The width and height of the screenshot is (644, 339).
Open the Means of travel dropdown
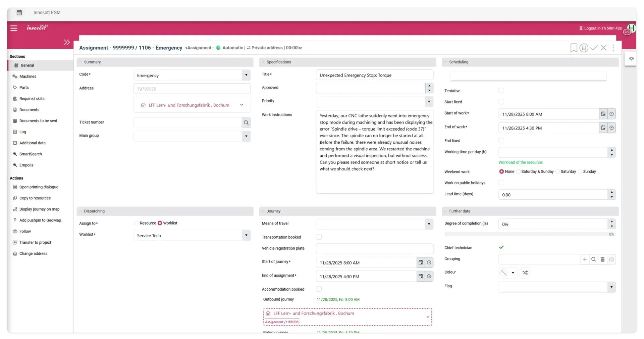pyautogui.click(x=429, y=224)
